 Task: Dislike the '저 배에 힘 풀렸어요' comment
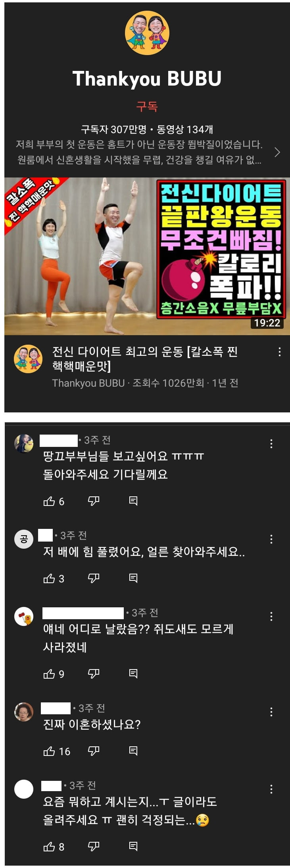click(x=93, y=578)
